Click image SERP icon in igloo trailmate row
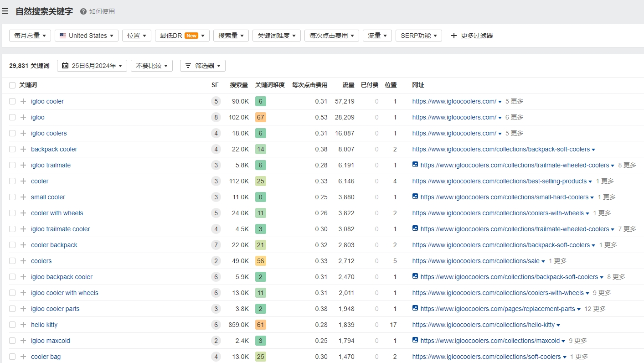Screen dimensions: 644x363 tap(415, 164)
